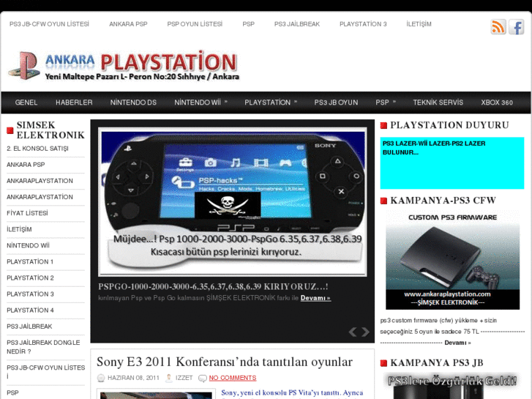Screen dimensions: 532x399
Task: Open Sony E3 2011 Konferansı post title
Action: [225, 362]
